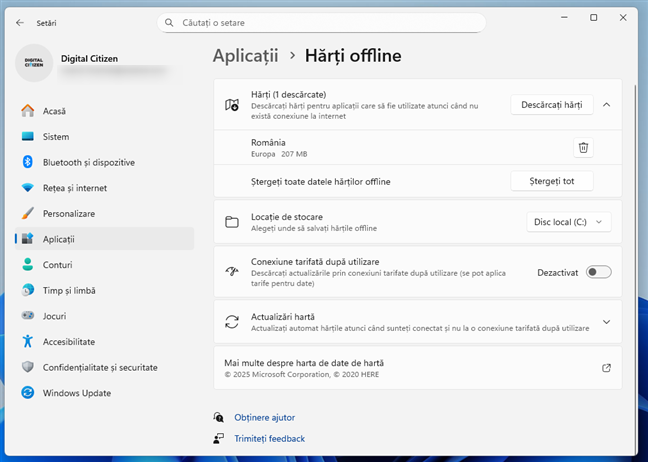Expand the Actualizări hartă section
Screen dimensions: 648x462
pos(606,322)
